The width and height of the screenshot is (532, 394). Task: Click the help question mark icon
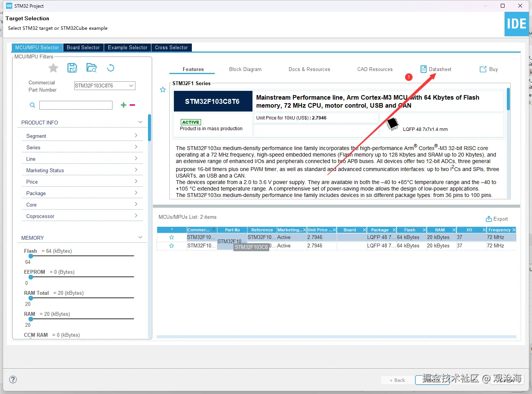pos(13,379)
